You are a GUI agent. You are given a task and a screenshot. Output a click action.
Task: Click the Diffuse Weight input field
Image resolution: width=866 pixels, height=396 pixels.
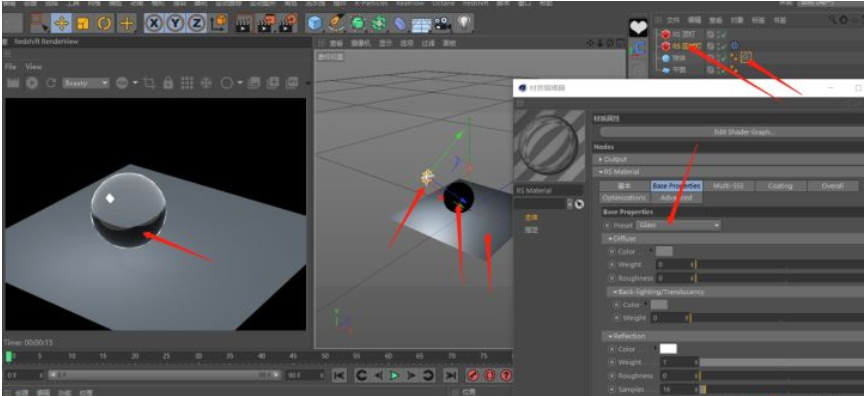[675, 265]
